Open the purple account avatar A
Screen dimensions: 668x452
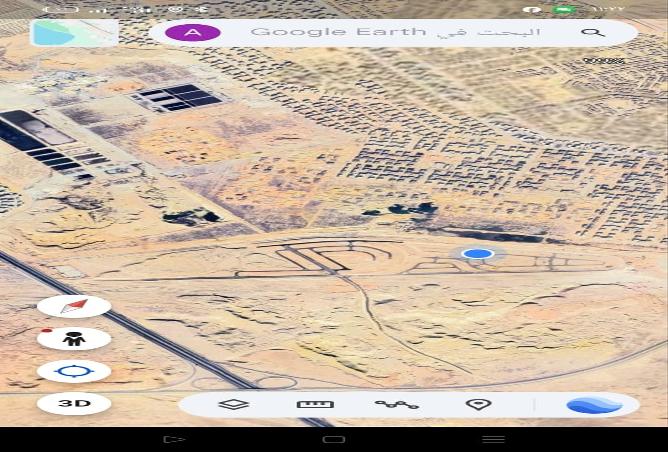[192, 32]
